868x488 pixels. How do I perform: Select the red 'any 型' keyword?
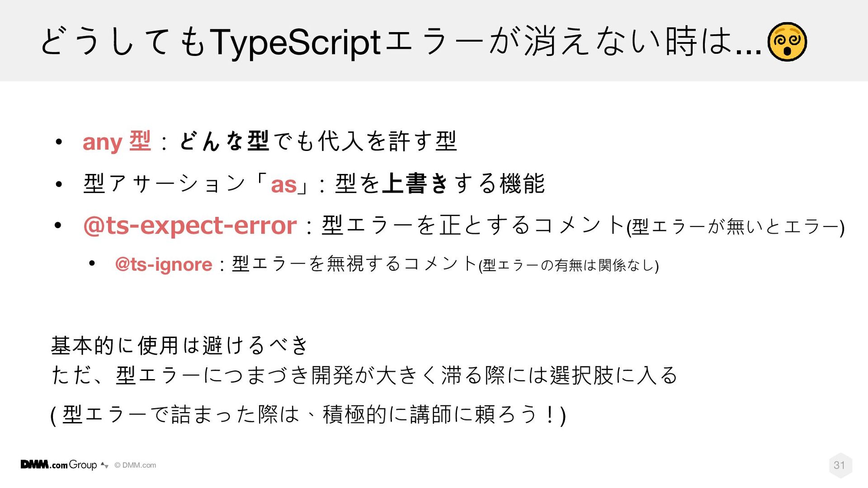pos(117,141)
